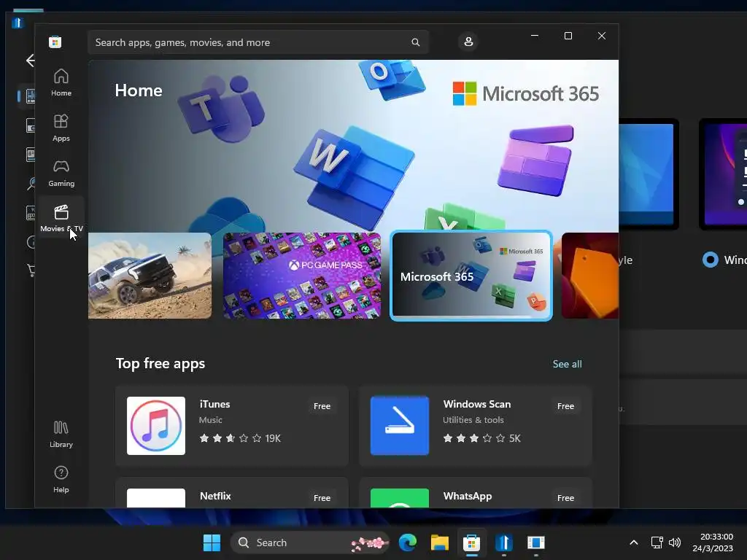Viewport: 747px width, 560px height.
Task: Click Utilities & tools under Windows Scan
Action: [473, 420]
